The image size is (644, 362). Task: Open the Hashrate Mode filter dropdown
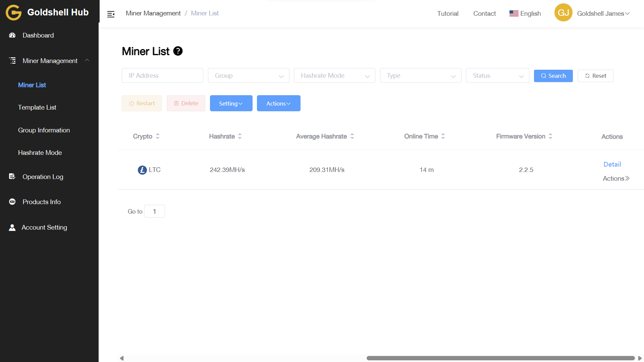point(334,76)
